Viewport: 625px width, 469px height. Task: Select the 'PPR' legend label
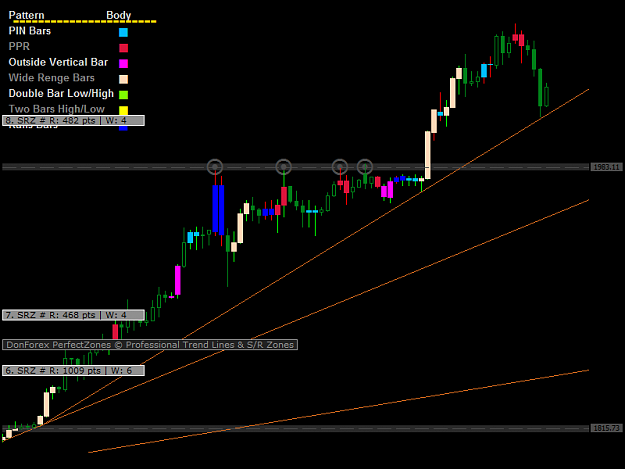tap(19, 47)
